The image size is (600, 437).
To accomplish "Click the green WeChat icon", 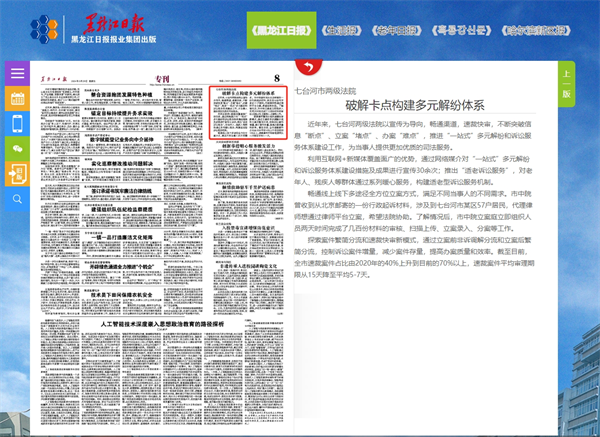I will click(16, 149).
